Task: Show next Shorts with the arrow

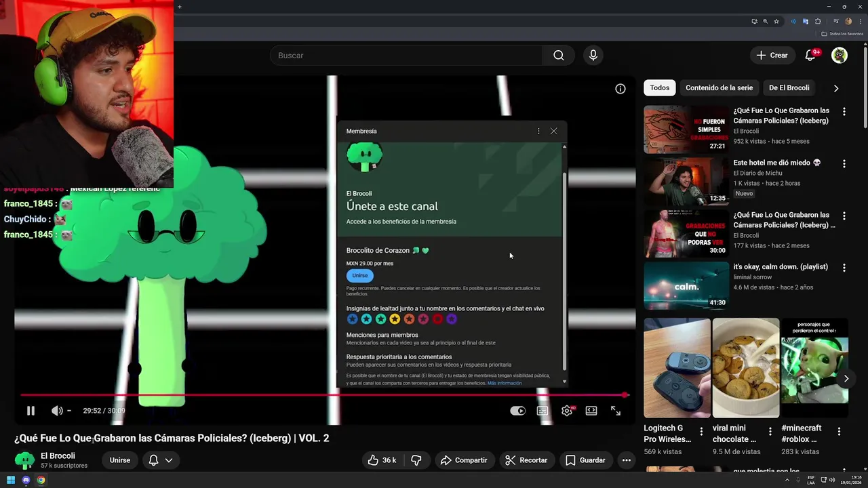Action: tap(846, 379)
